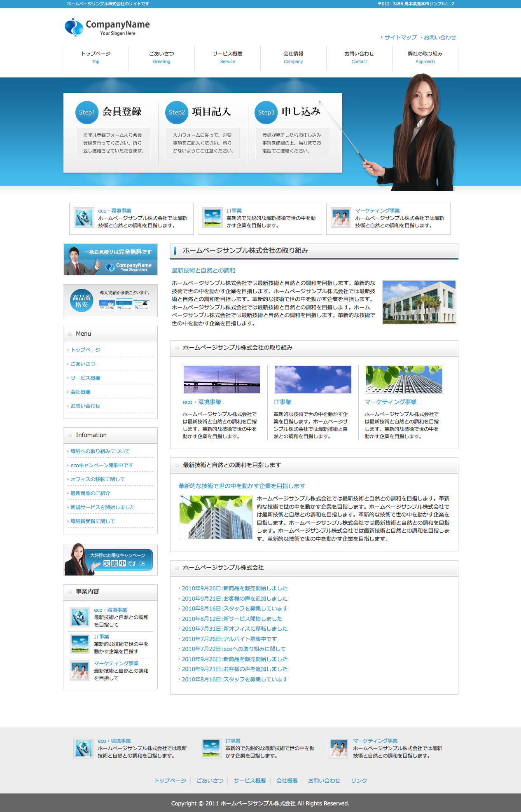
Task: Select ecoキャンペーン開催中です in Infomation list
Action: coord(102,465)
